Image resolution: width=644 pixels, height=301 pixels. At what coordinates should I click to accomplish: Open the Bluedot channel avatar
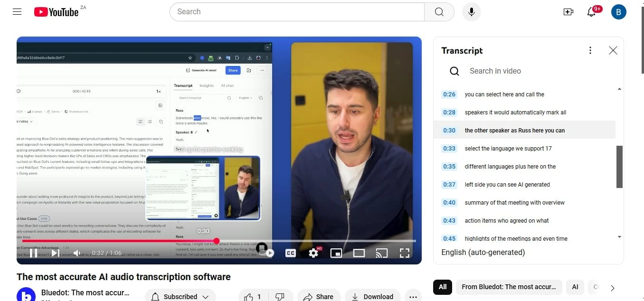click(x=26, y=295)
